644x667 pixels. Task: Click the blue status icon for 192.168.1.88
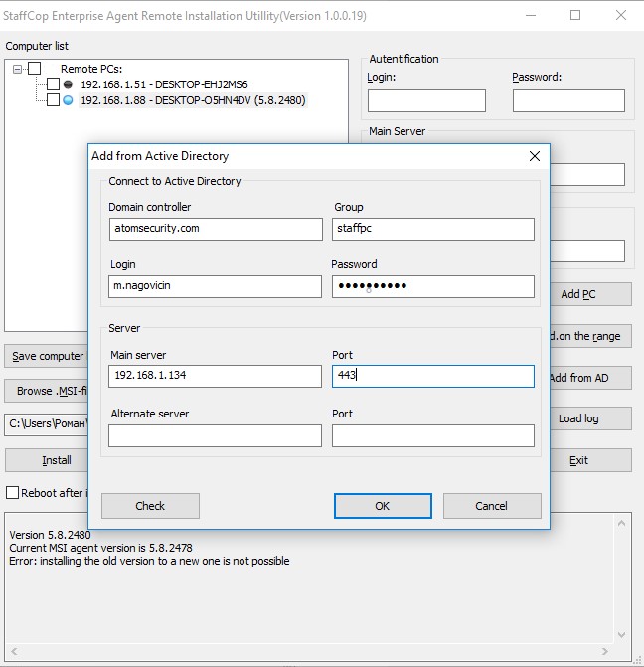click(x=68, y=100)
